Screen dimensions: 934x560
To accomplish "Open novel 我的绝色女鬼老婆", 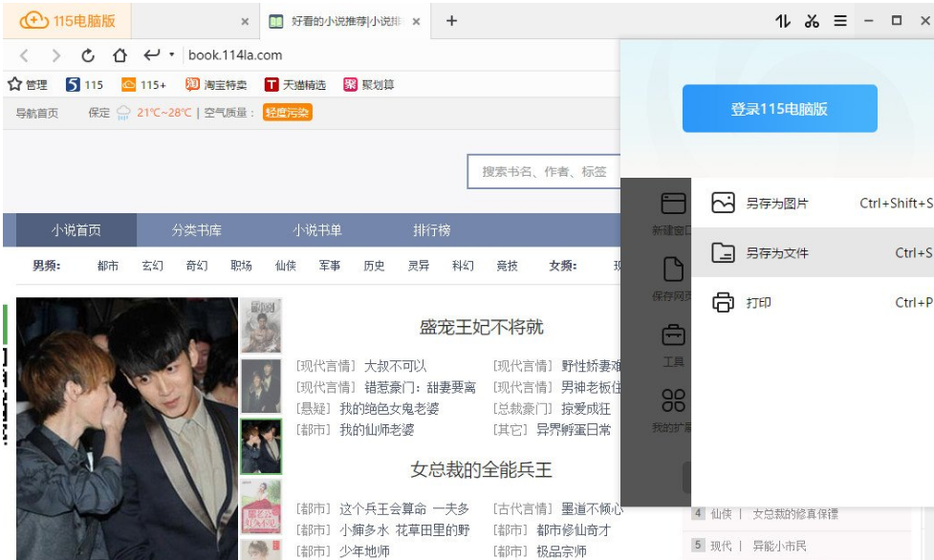I will tap(389, 409).
